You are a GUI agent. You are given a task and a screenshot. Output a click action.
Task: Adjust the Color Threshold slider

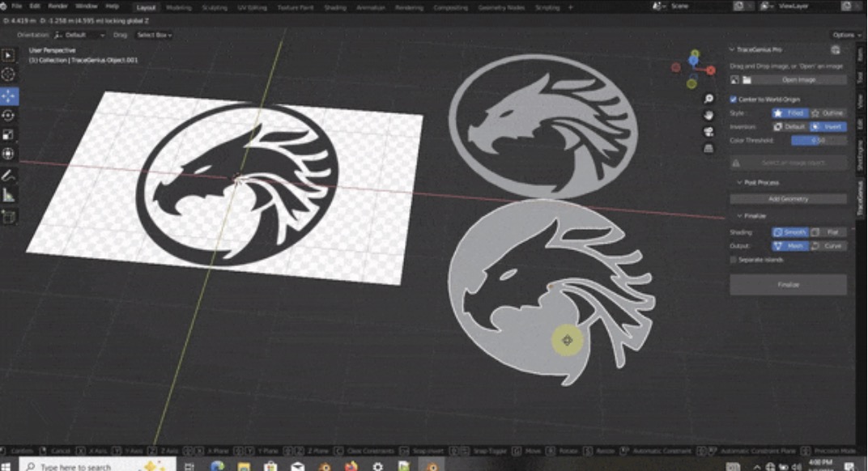pyautogui.click(x=819, y=141)
